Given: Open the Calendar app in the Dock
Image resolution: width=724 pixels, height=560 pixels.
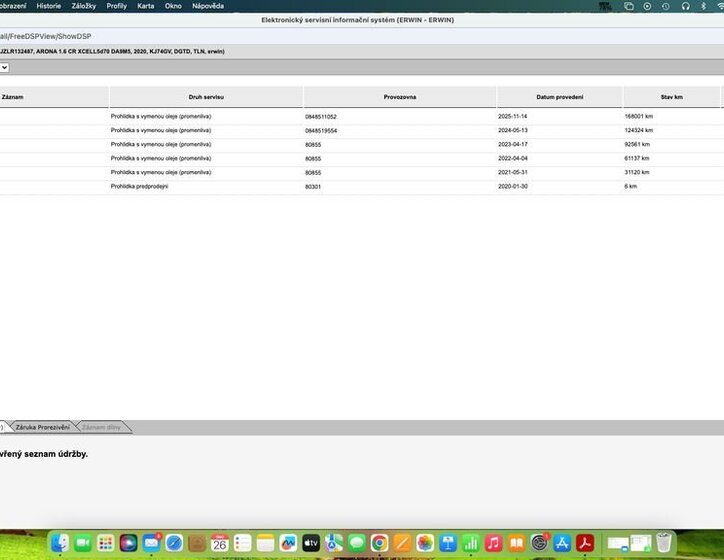Looking at the screenshot, I should click(220, 542).
